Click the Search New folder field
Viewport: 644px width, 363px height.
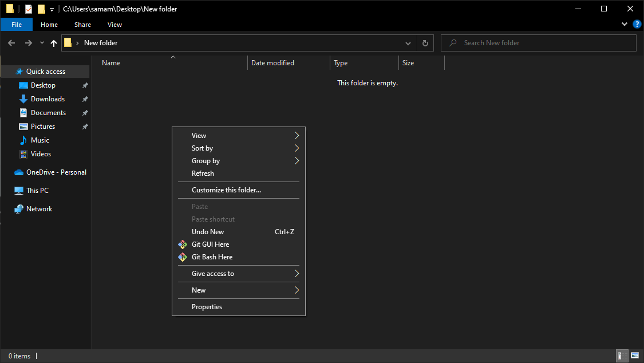539,43
